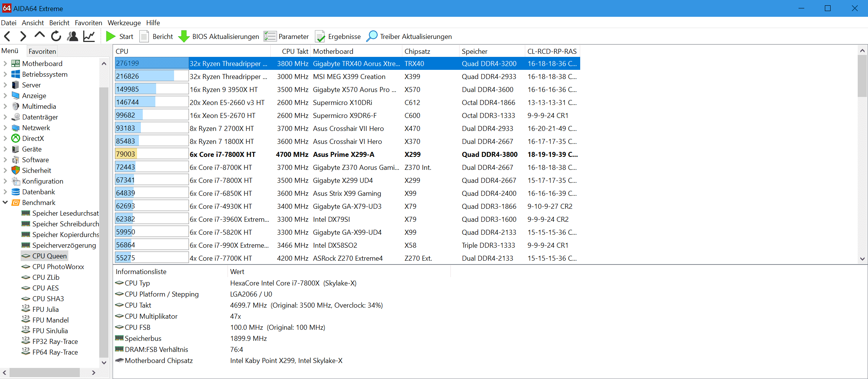Image resolution: width=868 pixels, height=379 pixels.
Task: Expand the Multimedia tree node
Action: pos(5,106)
